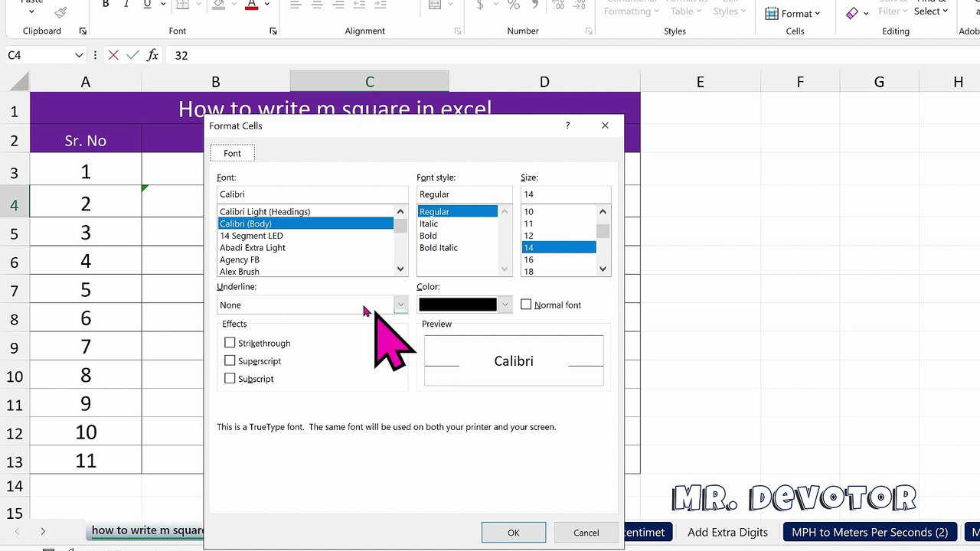This screenshot has width=980, height=551.
Task: Select column E header
Action: click(700, 82)
